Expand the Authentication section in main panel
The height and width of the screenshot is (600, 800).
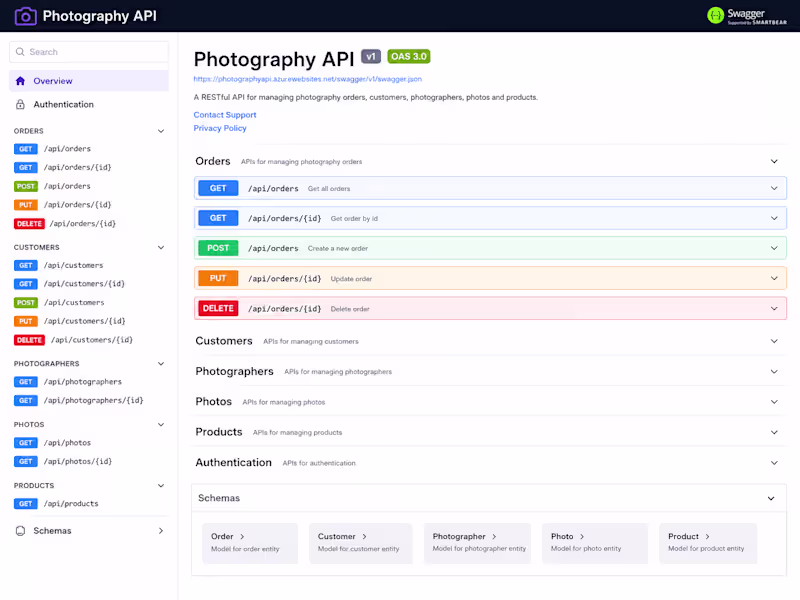(x=490, y=463)
